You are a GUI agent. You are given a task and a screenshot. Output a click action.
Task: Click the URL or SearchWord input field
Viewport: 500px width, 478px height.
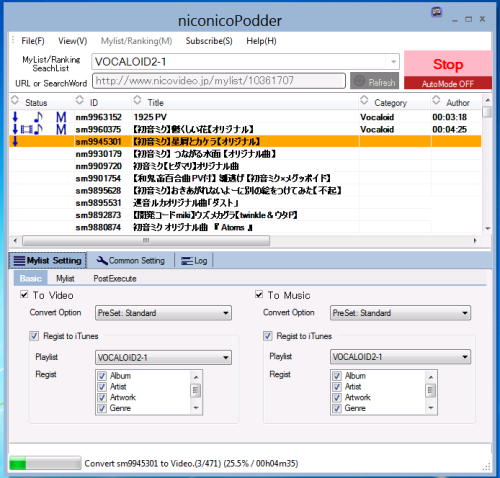click(219, 81)
